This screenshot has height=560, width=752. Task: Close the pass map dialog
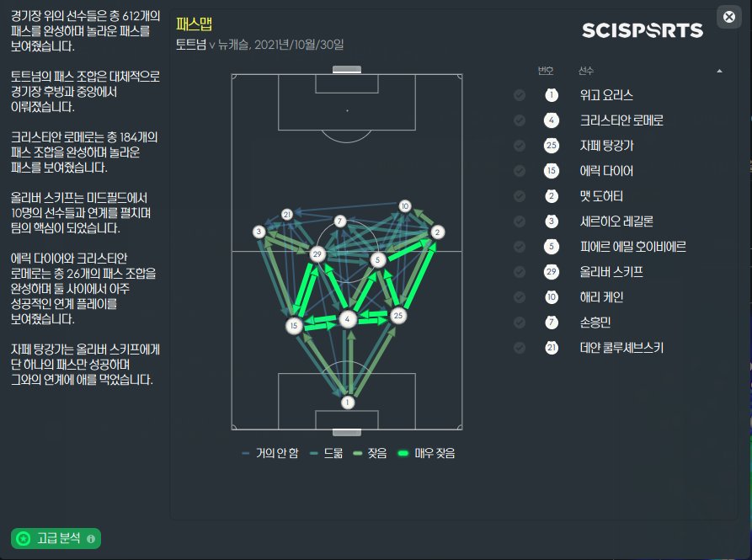pos(728,16)
